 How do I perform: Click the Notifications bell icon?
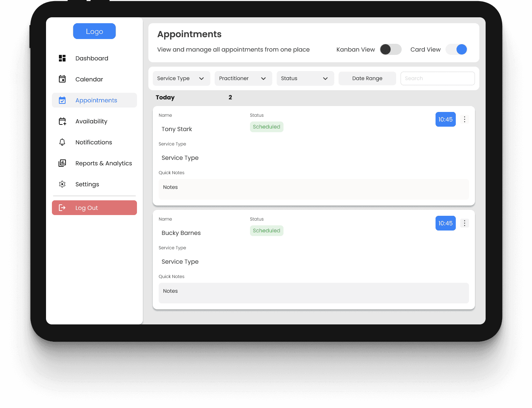(x=62, y=142)
